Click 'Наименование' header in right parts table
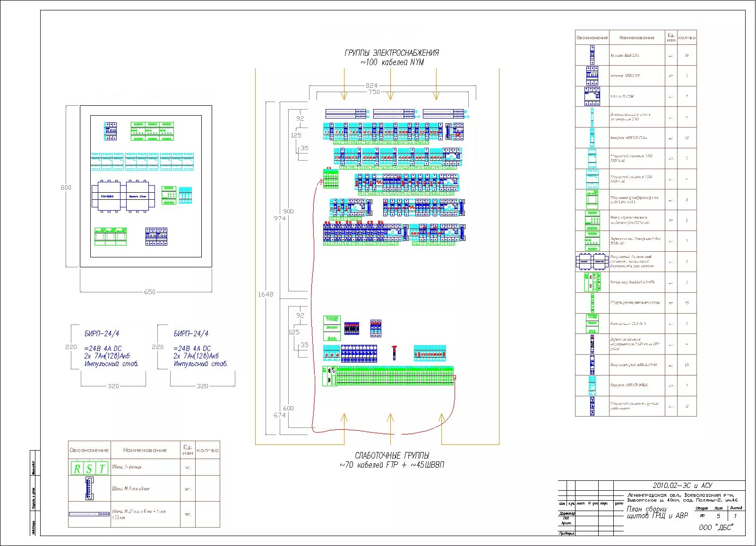The width and height of the screenshot is (756, 546). [x=637, y=38]
